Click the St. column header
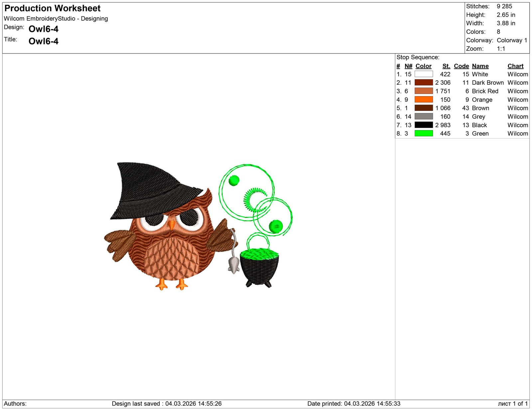532x409 pixels. point(446,66)
